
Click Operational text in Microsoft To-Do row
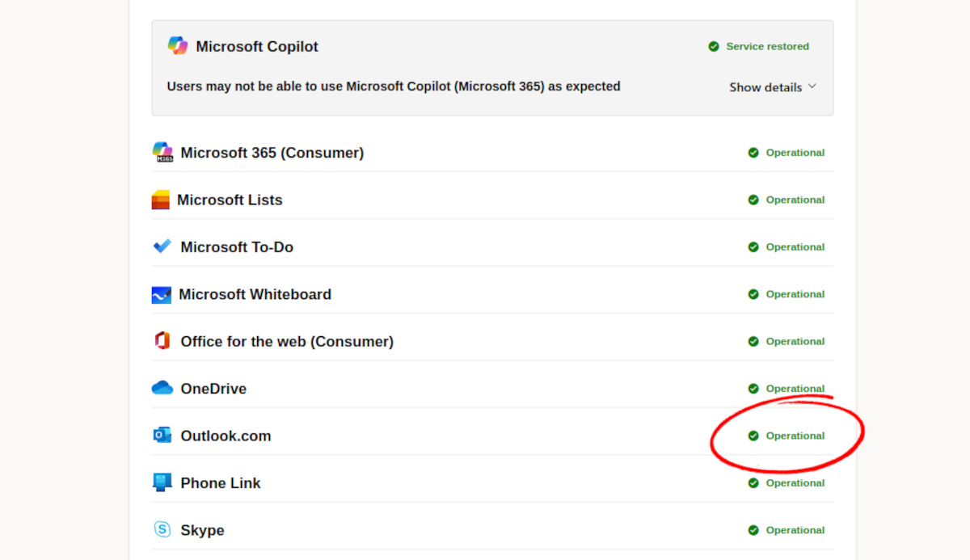(795, 247)
